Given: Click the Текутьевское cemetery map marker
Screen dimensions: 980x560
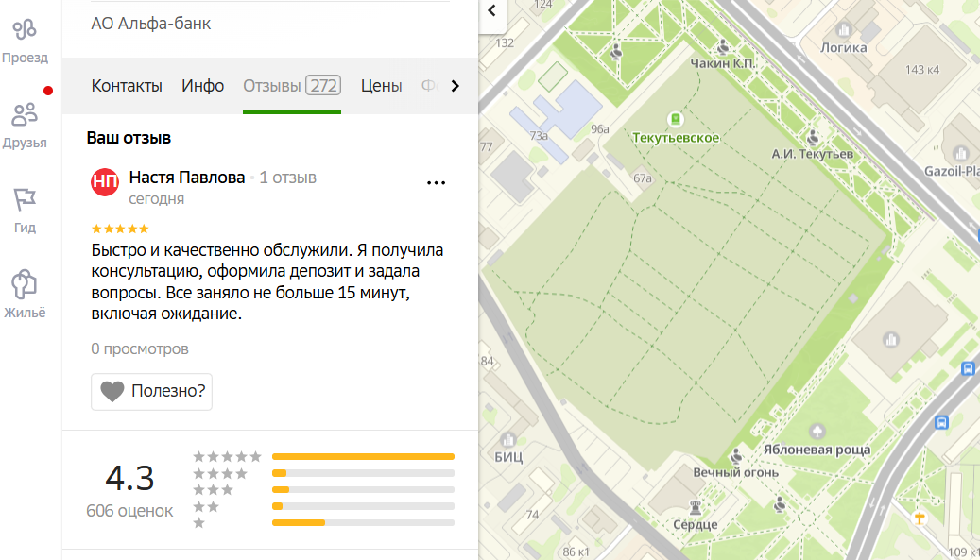Looking at the screenshot, I should [675, 119].
